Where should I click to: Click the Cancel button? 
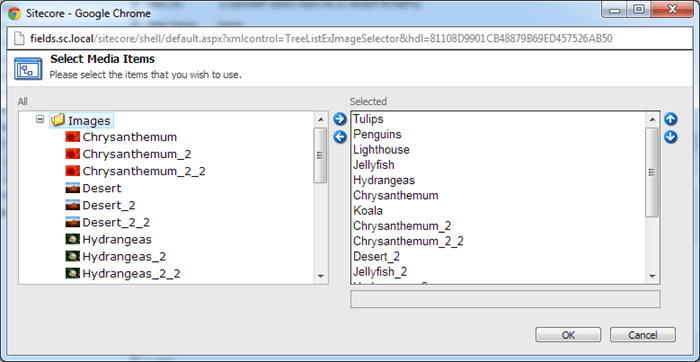643,335
